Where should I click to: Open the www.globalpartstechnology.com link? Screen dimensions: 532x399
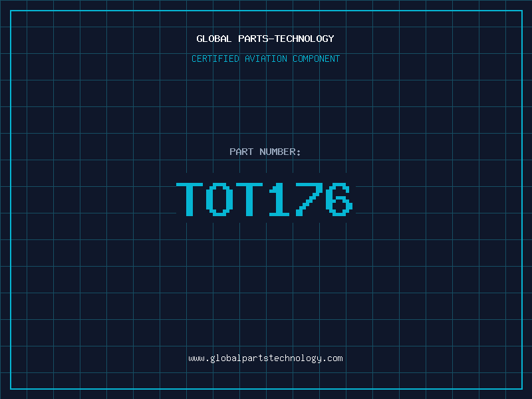tap(265, 358)
